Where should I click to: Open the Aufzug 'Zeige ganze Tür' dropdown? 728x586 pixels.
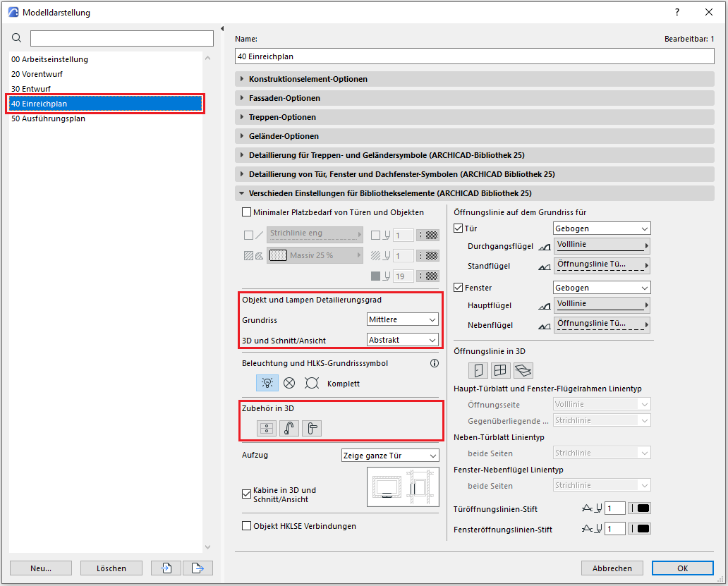click(x=389, y=456)
